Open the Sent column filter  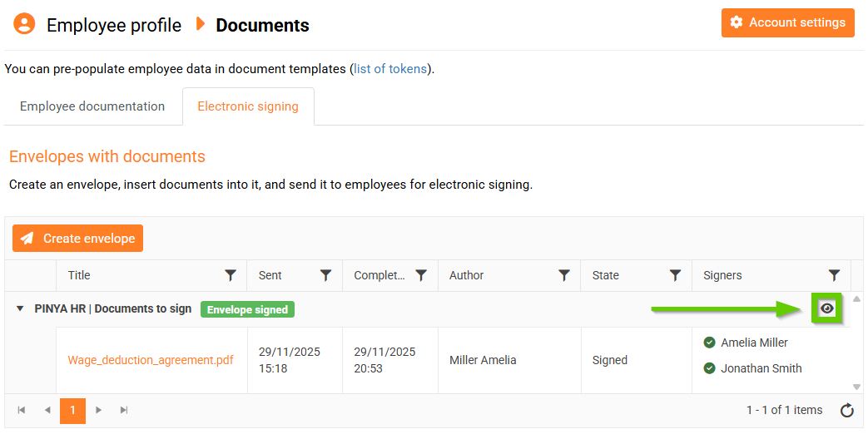click(x=326, y=275)
